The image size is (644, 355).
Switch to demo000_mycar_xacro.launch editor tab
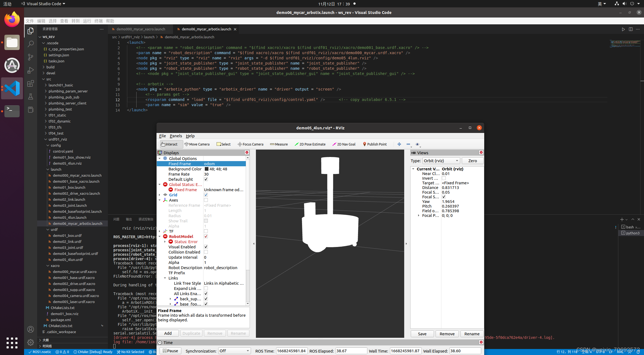(141, 29)
